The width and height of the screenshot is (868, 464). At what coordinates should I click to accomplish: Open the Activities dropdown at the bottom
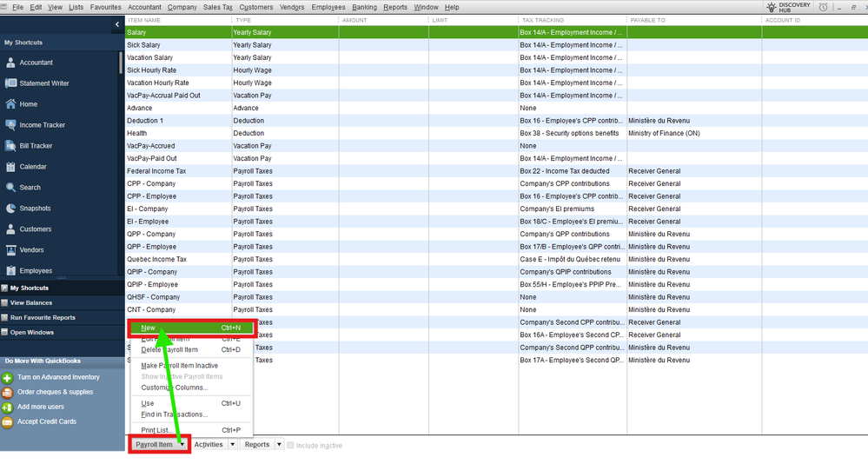pos(213,445)
